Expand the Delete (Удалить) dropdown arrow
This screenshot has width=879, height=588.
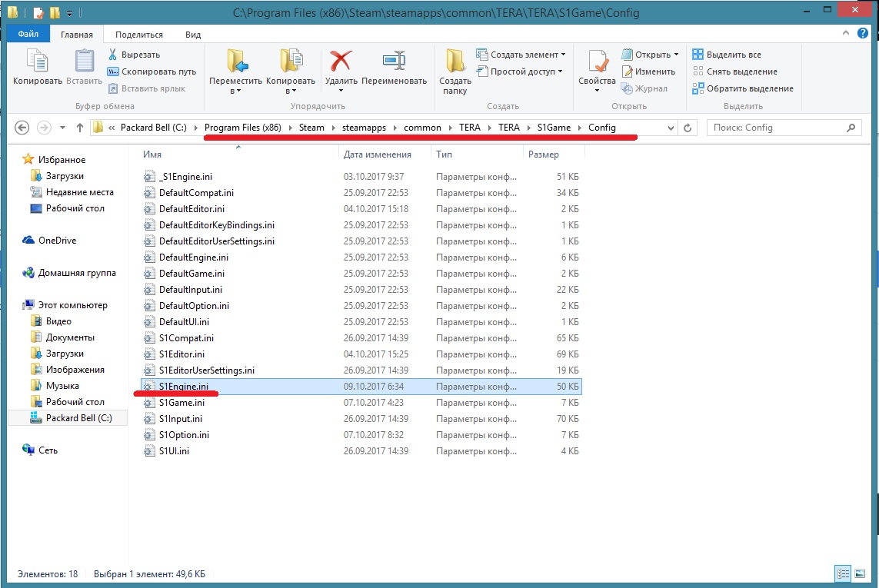(x=341, y=91)
